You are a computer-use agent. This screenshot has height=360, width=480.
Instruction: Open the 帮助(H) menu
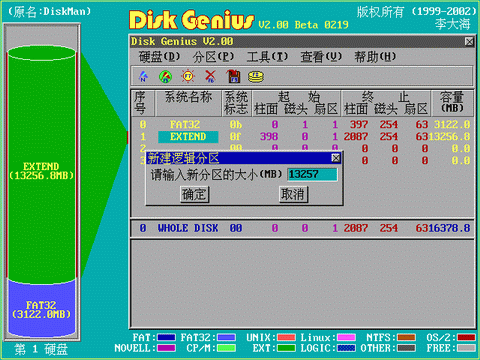375,57
